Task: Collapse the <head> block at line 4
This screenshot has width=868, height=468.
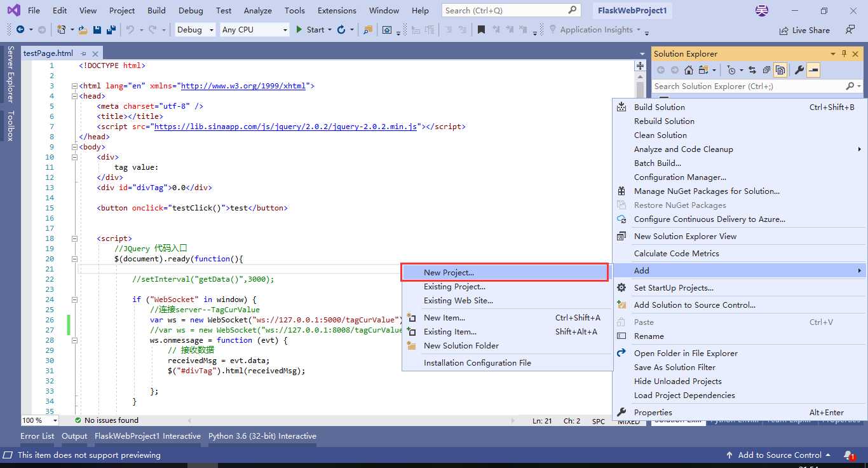Action: pos(75,96)
